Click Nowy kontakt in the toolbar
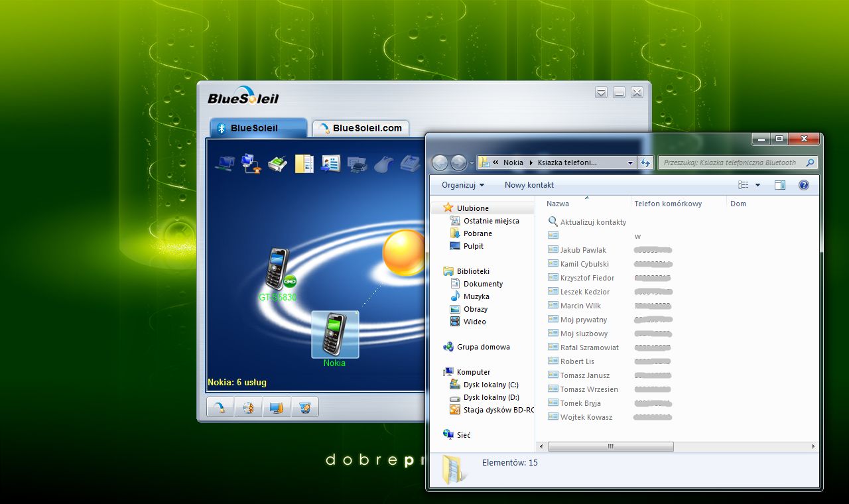Viewport: 849px width, 504px height. coord(529,185)
